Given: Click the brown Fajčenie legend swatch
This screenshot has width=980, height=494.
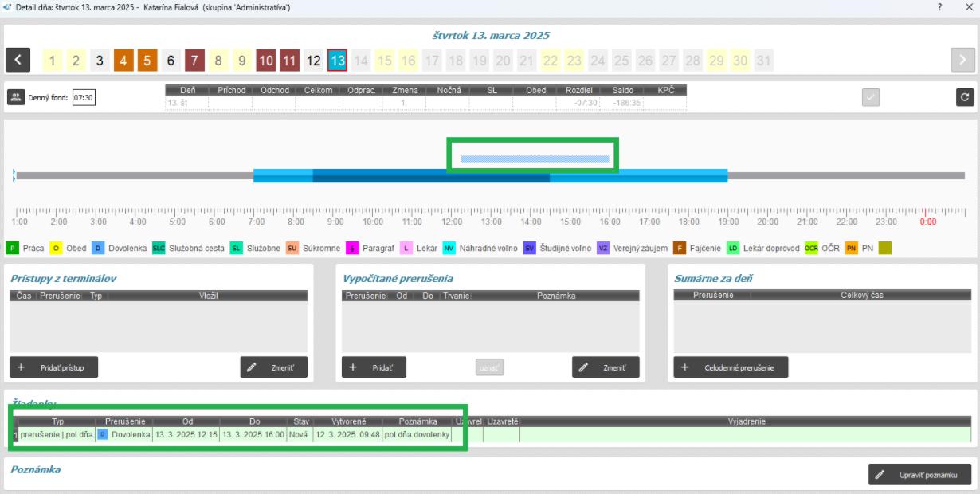Looking at the screenshot, I should click(679, 249).
